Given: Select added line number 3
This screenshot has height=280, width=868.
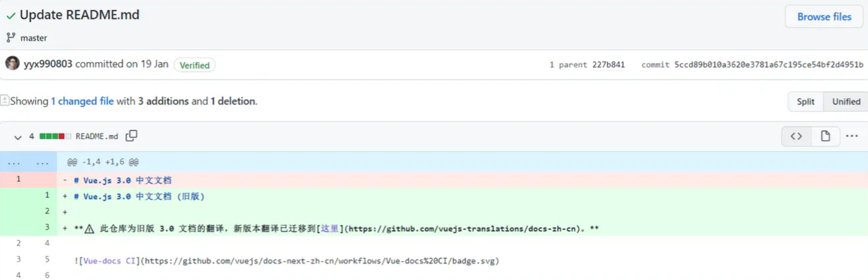Looking at the screenshot, I should pos(47,228).
